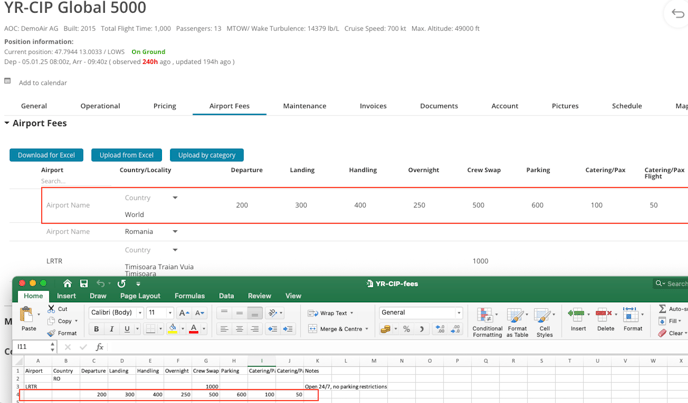This screenshot has height=403, width=688.
Task: Activate the Format painter brush
Action: click(x=51, y=333)
